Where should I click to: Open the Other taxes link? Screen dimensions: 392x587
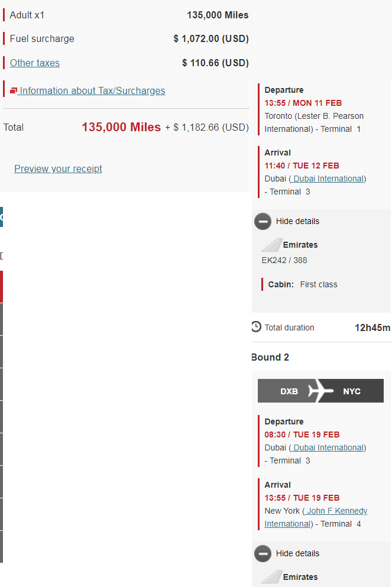click(x=34, y=63)
